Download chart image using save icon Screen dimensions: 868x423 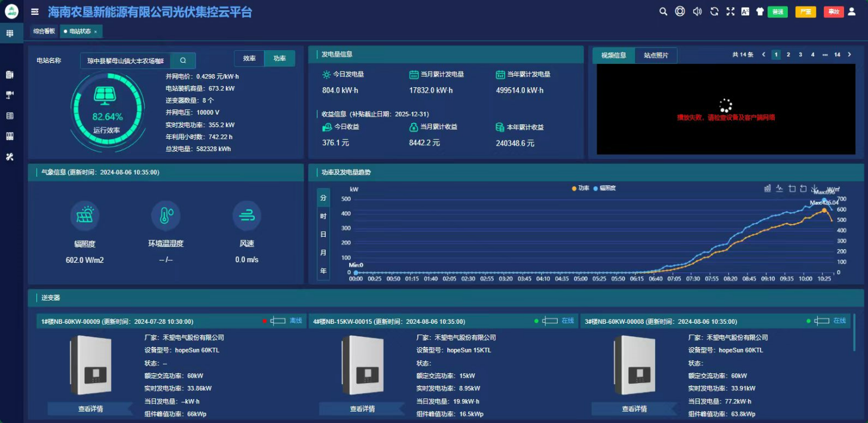(815, 188)
